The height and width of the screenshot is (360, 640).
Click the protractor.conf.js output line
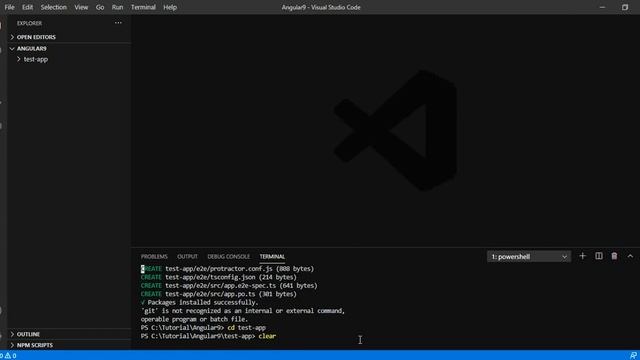[227, 269]
